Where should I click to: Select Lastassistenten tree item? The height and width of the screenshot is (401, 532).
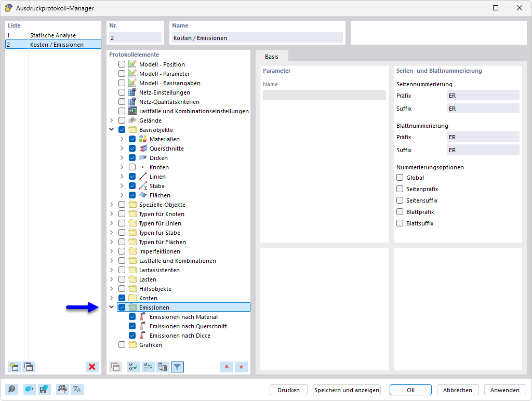tap(159, 270)
